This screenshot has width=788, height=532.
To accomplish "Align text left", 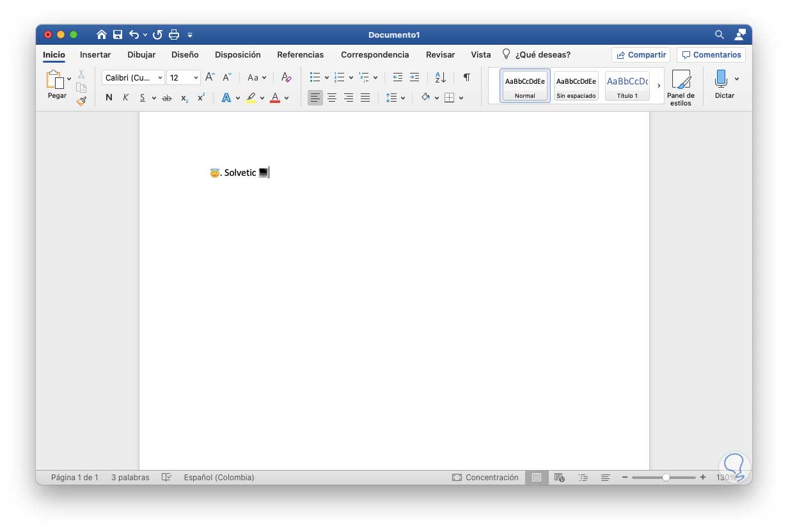I will pos(315,98).
